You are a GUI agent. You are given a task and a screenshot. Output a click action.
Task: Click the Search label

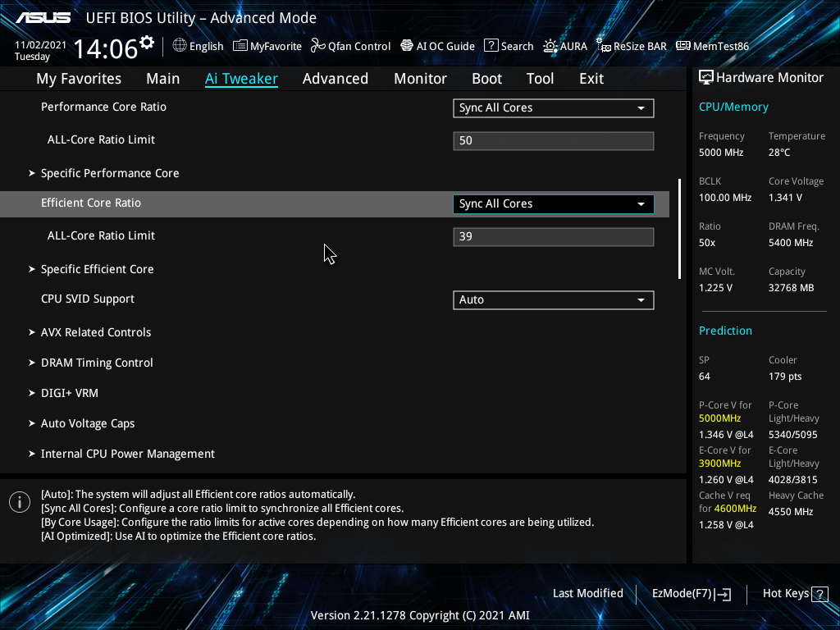(x=517, y=46)
